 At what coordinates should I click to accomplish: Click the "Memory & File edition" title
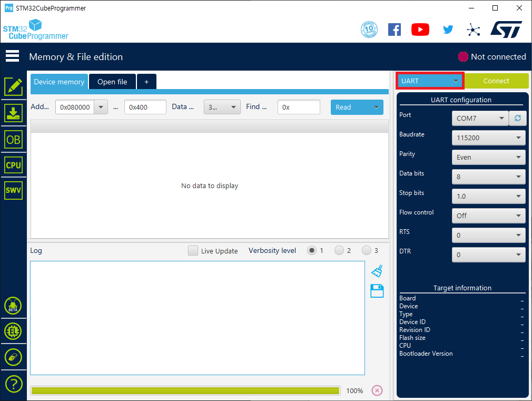pyautogui.click(x=76, y=57)
